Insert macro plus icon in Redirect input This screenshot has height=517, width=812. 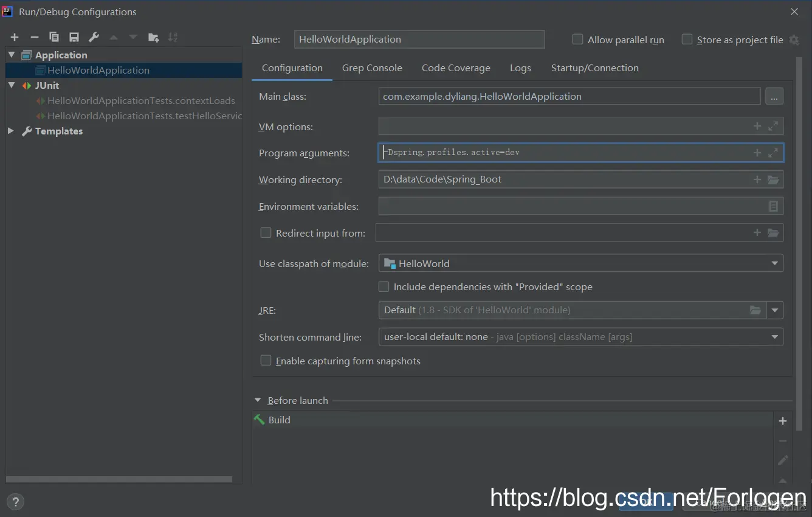[757, 232]
